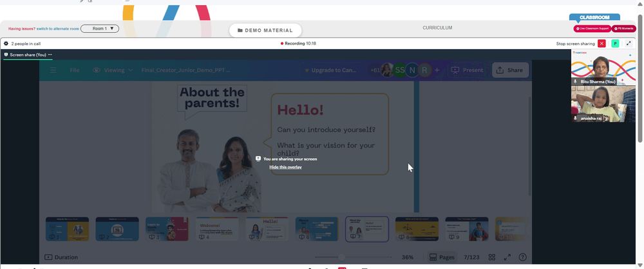Adjust the zoom slider handle
The height and width of the screenshot is (269, 644).
342,257
